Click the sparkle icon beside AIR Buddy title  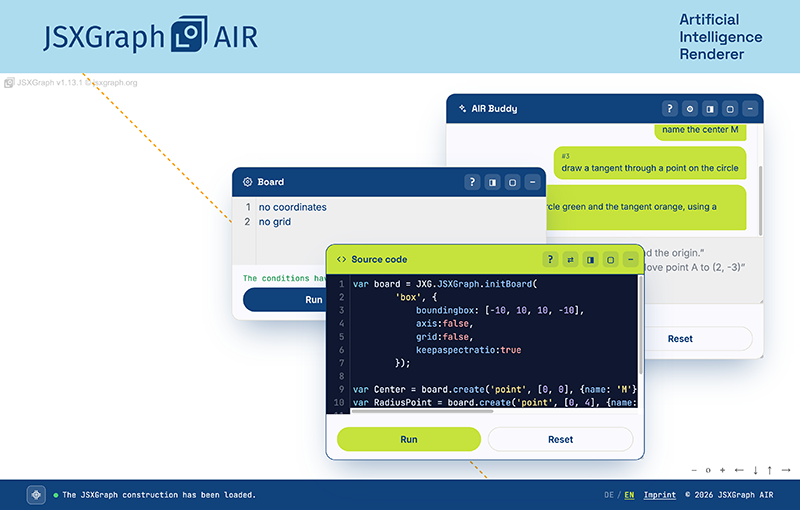pyautogui.click(x=462, y=109)
